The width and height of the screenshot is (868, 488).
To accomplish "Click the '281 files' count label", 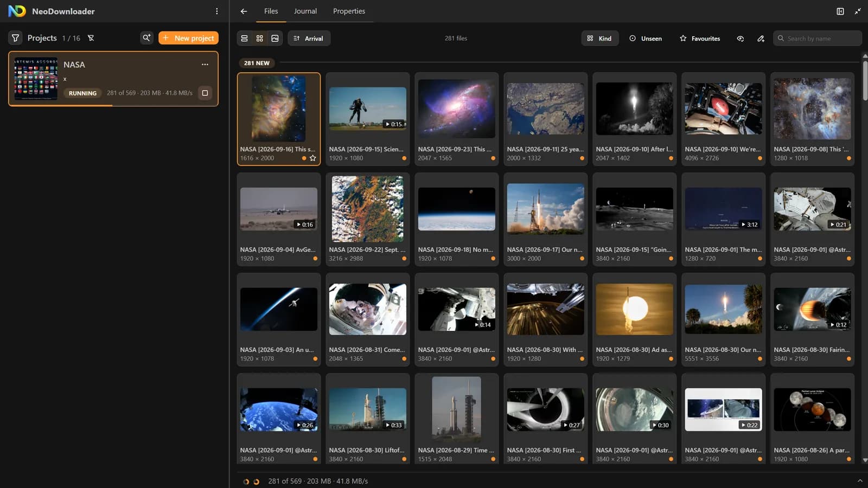I will (x=456, y=38).
